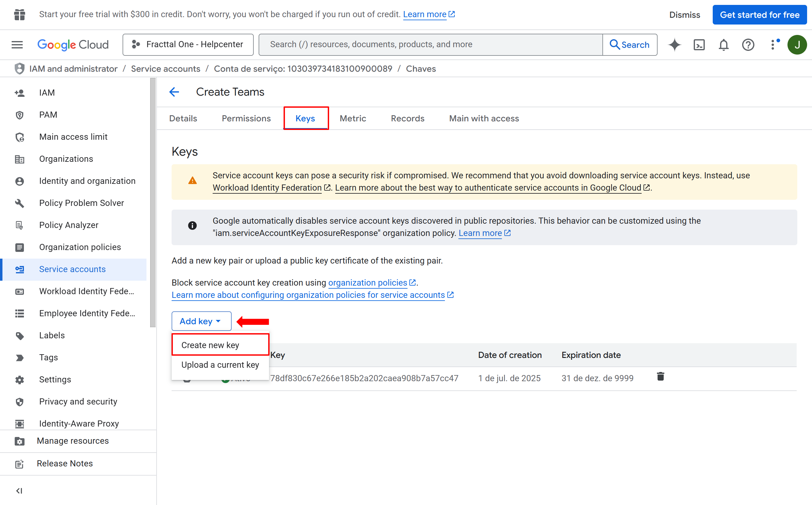Delete the active service account key
812x505 pixels.
(x=660, y=376)
